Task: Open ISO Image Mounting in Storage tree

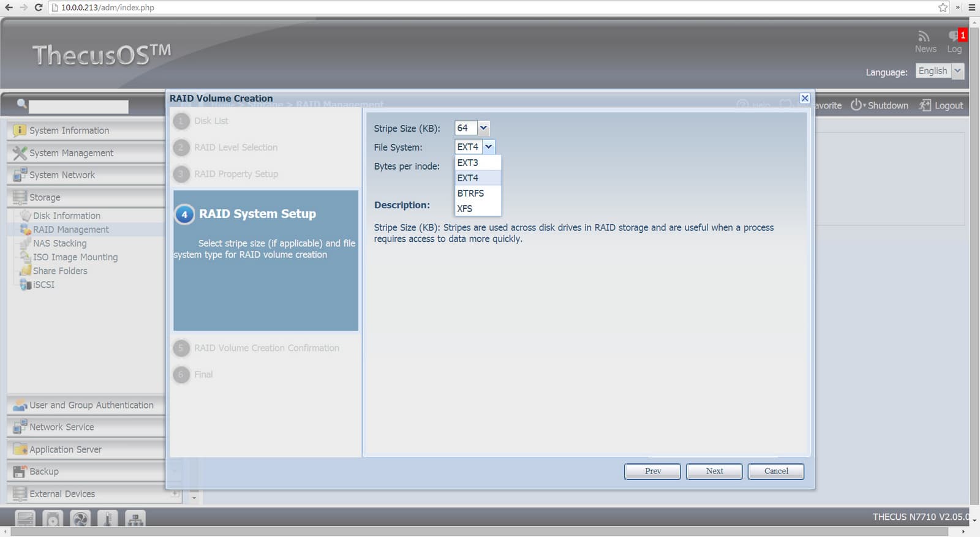Action: click(x=75, y=257)
